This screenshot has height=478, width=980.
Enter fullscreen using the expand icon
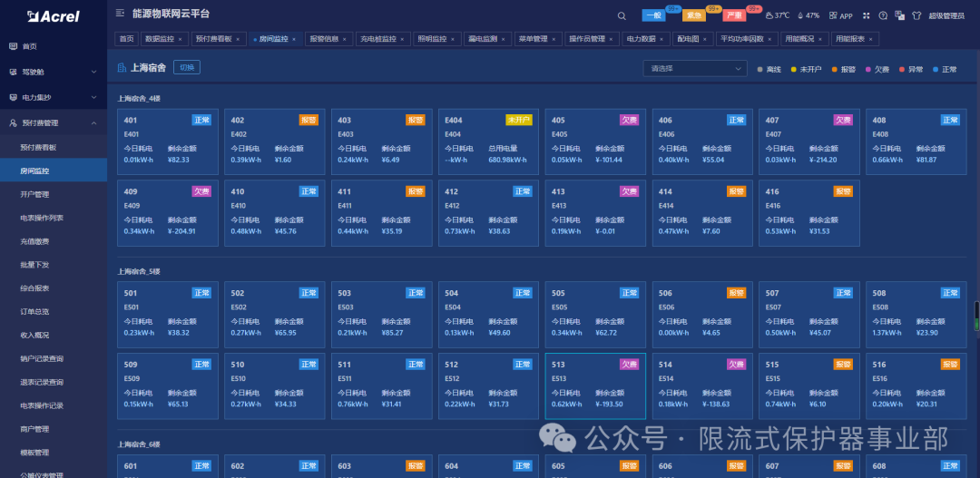866,15
